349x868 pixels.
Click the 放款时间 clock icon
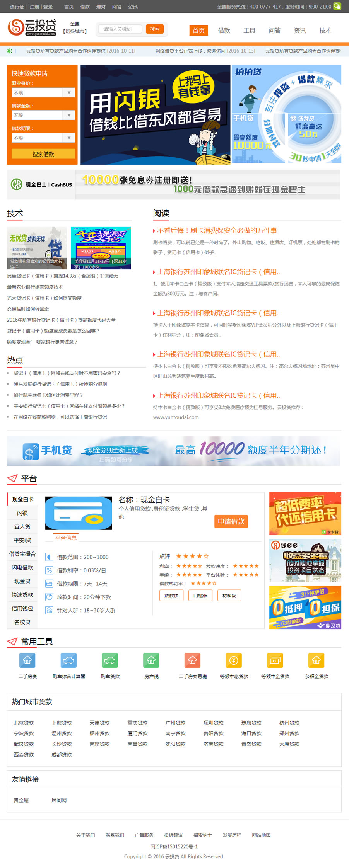(49, 597)
